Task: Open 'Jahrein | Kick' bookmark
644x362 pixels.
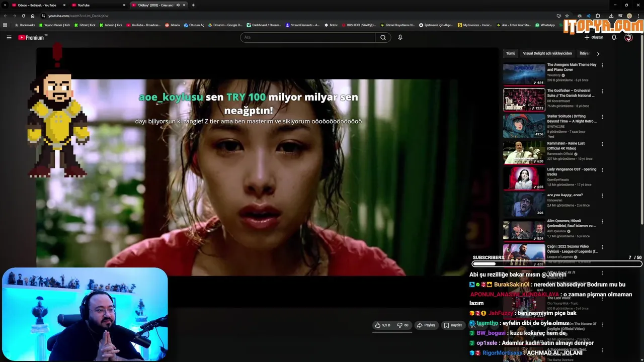Action: pyautogui.click(x=111, y=25)
